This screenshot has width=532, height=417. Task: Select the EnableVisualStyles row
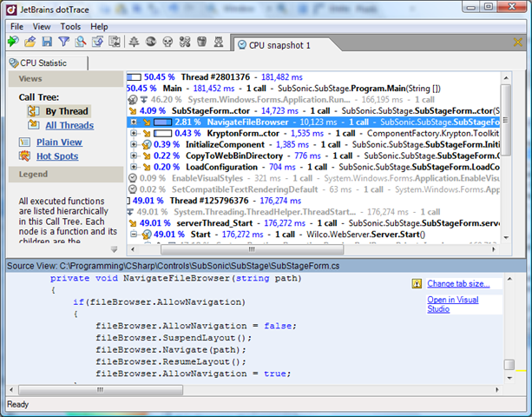[x=313, y=178]
